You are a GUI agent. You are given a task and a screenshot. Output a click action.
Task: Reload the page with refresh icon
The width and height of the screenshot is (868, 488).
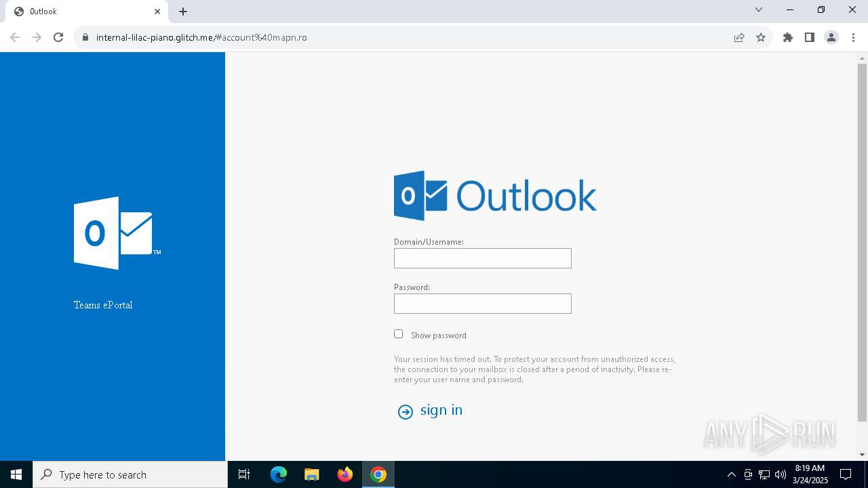[58, 37]
